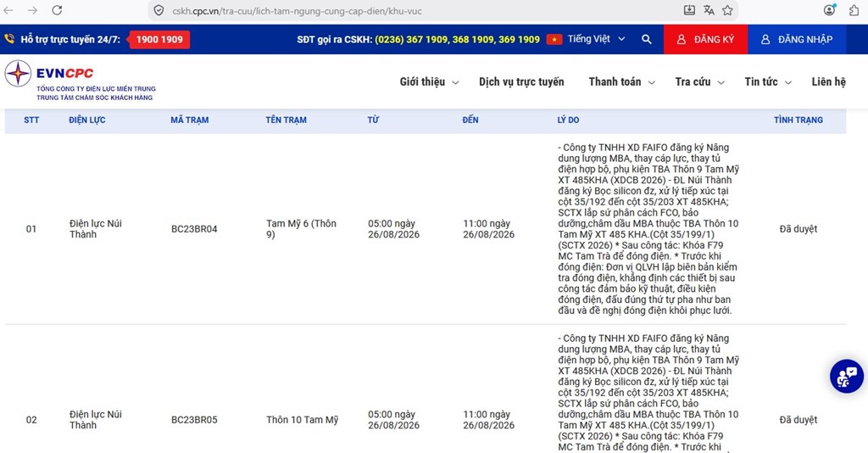
Task: Select station name Tam Mỹ 6 (Thôn 9)
Action: 301,229
